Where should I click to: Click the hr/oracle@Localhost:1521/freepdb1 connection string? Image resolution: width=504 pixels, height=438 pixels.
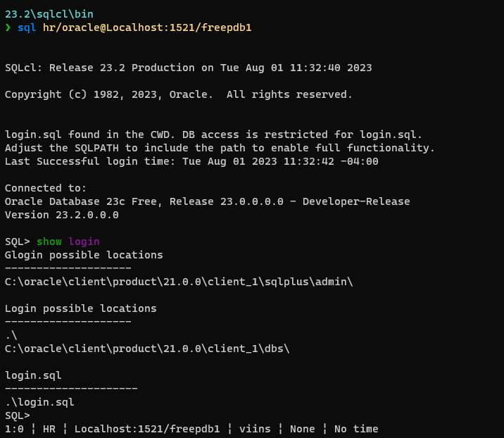point(147,27)
